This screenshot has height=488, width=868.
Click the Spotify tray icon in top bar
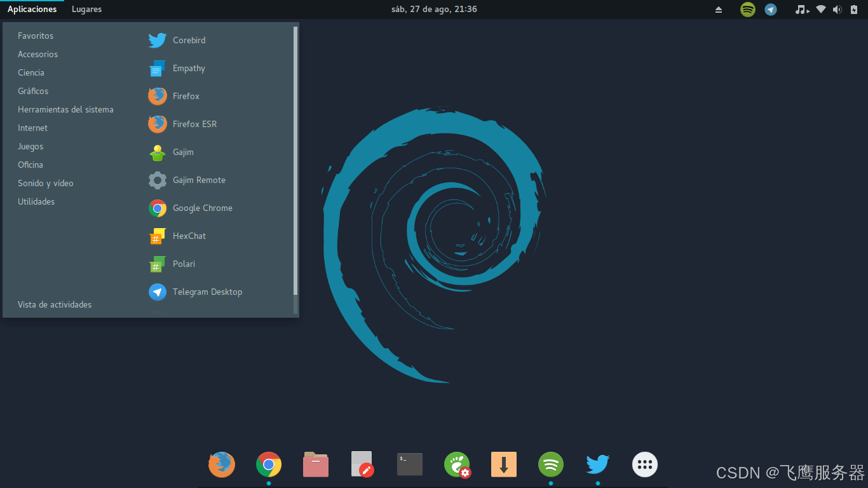(x=748, y=10)
